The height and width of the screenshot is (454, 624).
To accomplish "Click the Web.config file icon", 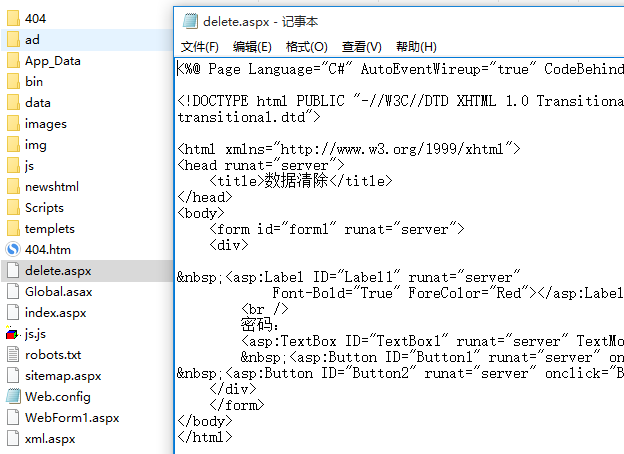I will 13,396.
